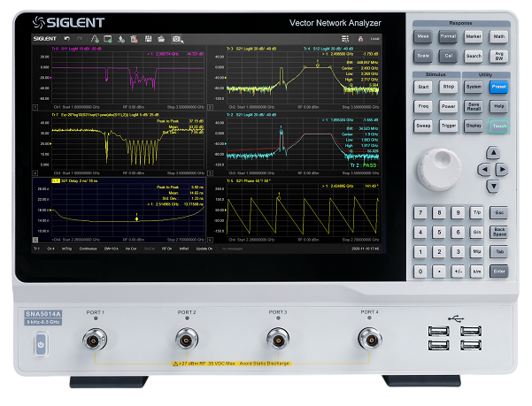Push the Meas key in Response group
The height and width of the screenshot is (406, 532).
423,36
